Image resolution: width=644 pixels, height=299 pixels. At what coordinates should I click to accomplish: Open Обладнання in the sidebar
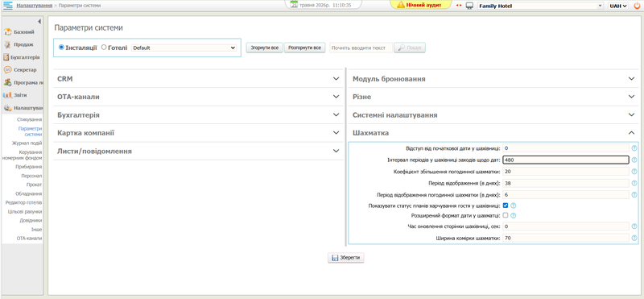point(29,193)
